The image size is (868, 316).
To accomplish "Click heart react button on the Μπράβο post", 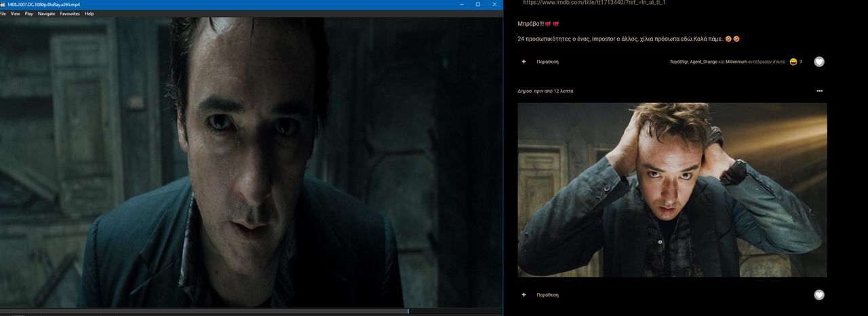I will pyautogui.click(x=819, y=62).
